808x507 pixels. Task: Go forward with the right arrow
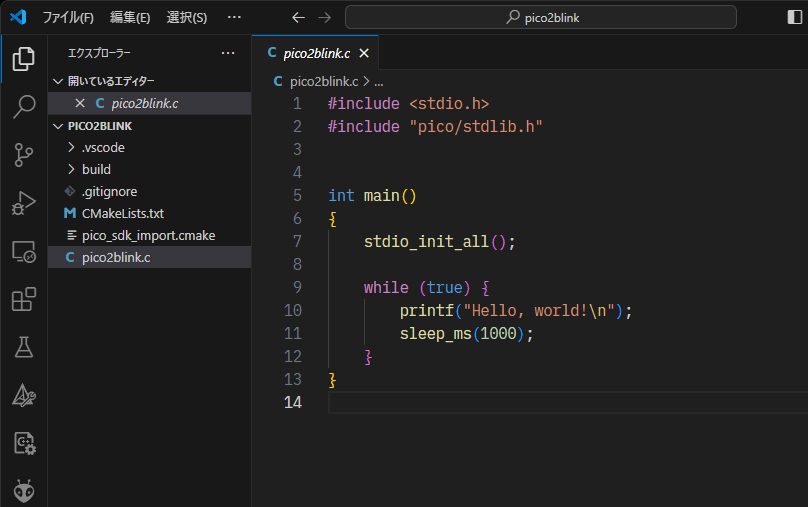coord(325,18)
